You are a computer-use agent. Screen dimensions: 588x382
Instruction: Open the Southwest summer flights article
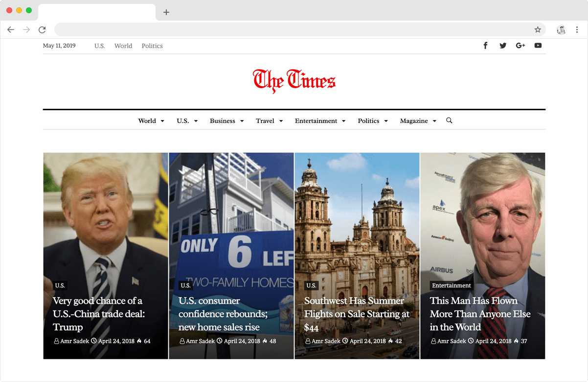(357, 314)
